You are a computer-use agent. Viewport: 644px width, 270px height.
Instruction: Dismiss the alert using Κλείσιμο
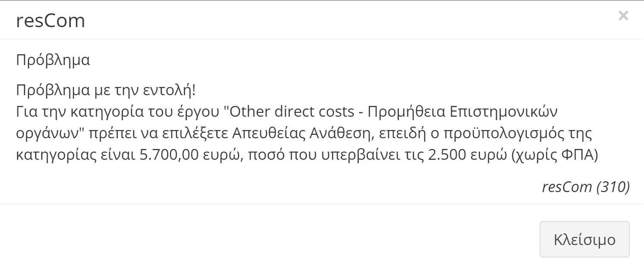point(585,239)
